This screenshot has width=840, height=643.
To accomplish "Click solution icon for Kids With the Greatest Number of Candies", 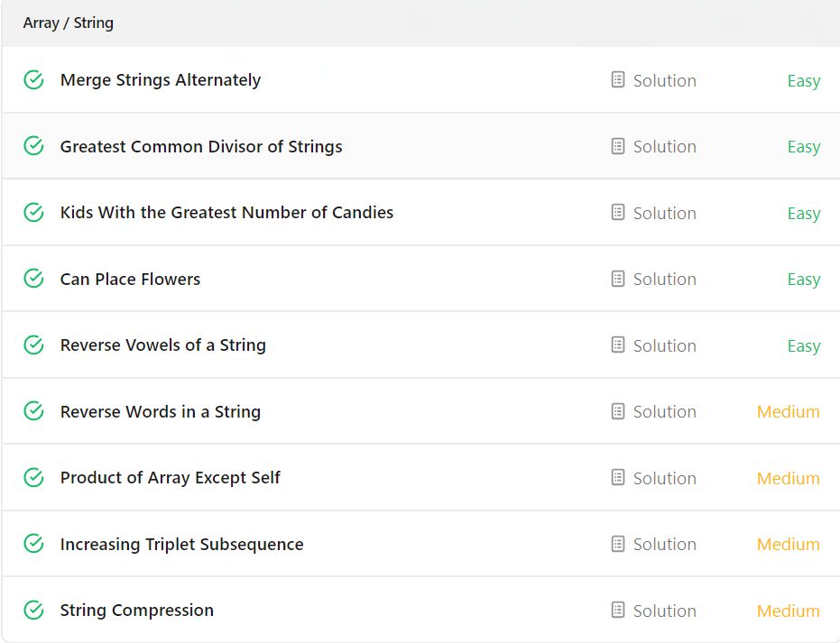I will [618, 213].
